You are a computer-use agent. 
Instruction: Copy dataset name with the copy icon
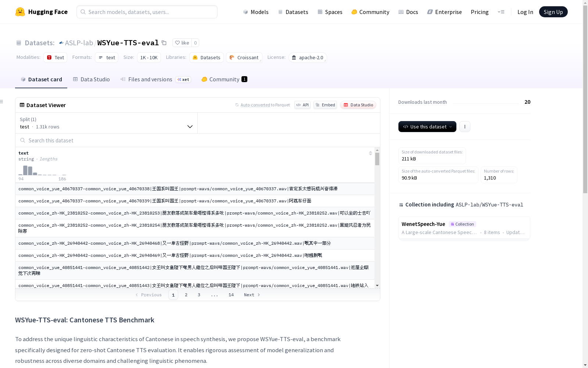[164, 43]
